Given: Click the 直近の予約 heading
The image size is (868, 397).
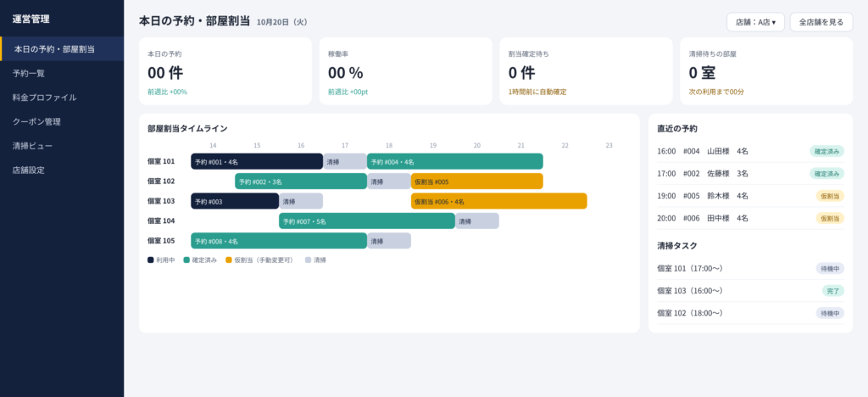Looking at the screenshot, I should coord(677,128).
